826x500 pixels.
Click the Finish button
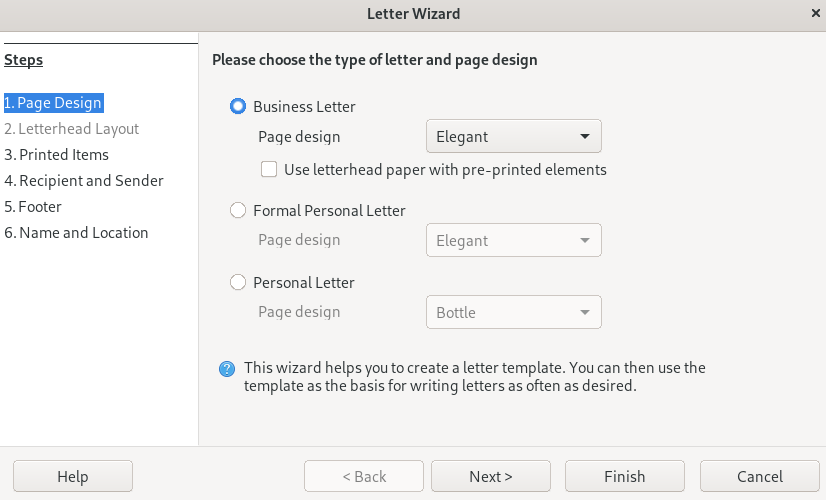(625, 476)
